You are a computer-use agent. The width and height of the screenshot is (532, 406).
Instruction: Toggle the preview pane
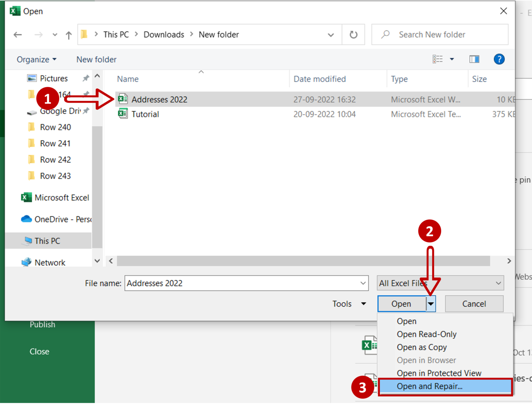click(475, 59)
